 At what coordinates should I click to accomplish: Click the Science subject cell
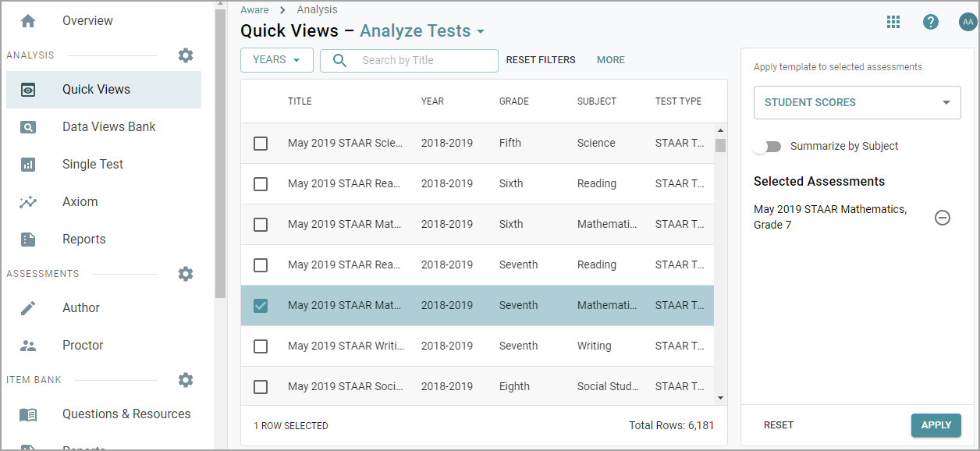point(596,144)
